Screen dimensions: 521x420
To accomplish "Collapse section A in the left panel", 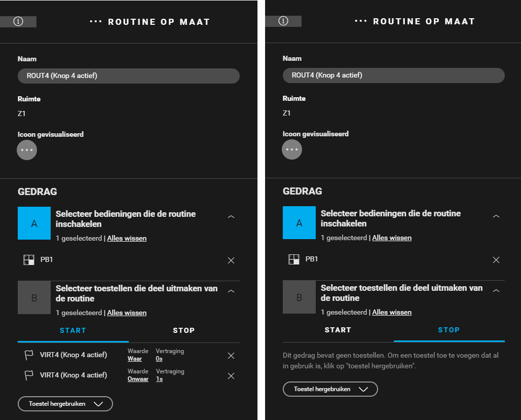I will (x=231, y=217).
